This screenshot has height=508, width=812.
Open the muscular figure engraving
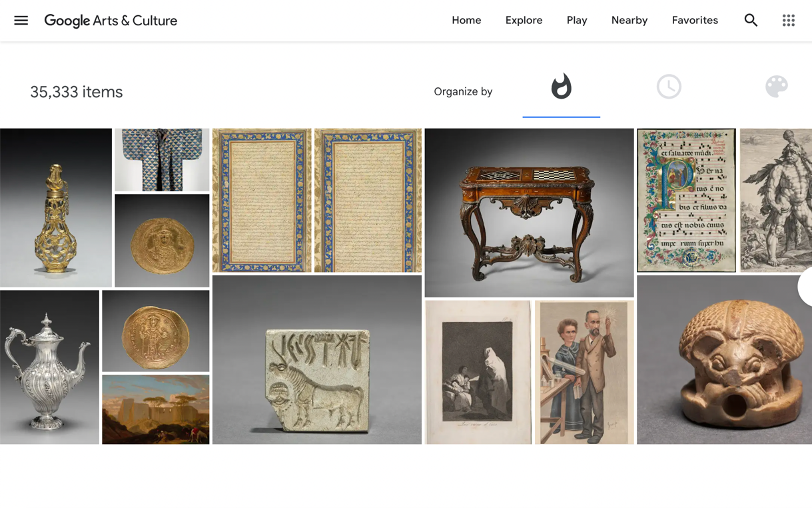pyautogui.click(x=776, y=201)
